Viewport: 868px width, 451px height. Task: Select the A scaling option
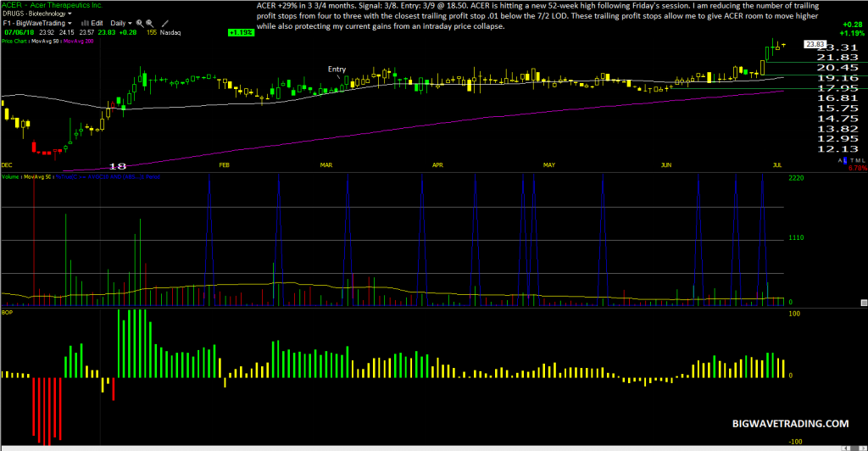point(840,160)
